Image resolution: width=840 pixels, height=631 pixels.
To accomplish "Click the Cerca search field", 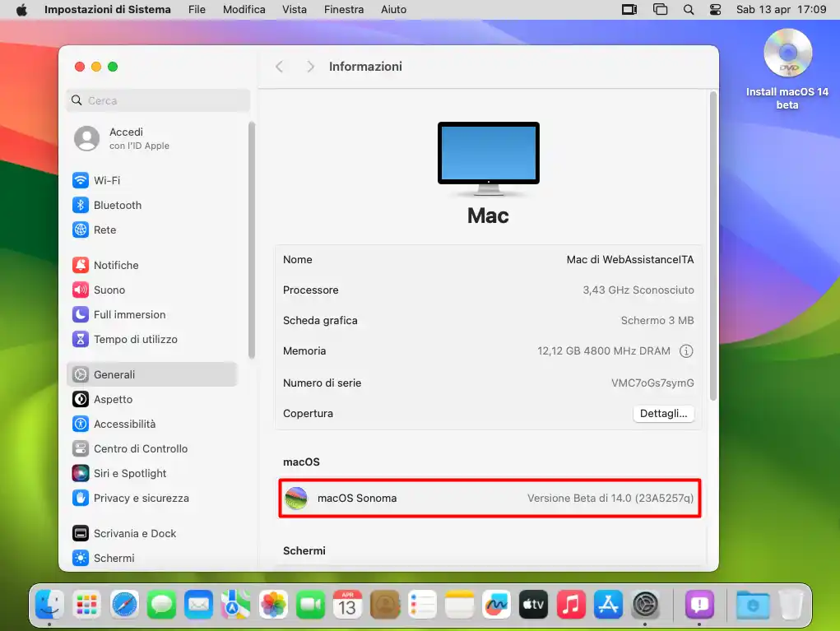I will (x=158, y=100).
